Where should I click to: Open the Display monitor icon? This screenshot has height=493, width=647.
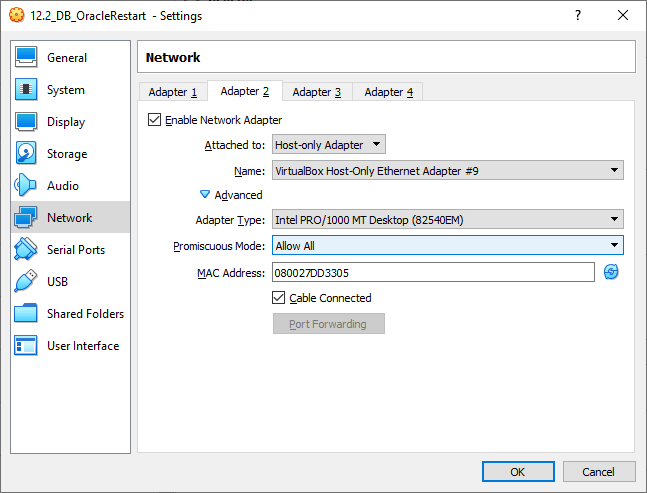(27, 122)
